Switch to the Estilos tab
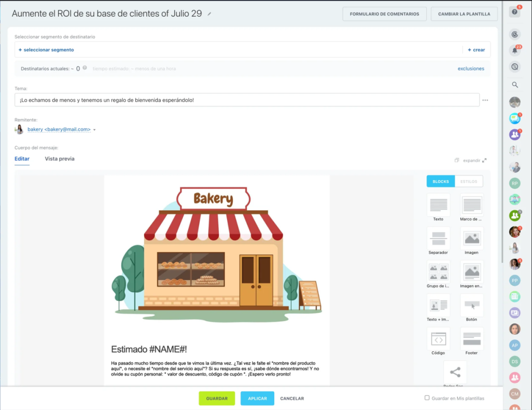This screenshot has width=532, height=410. (x=469, y=181)
